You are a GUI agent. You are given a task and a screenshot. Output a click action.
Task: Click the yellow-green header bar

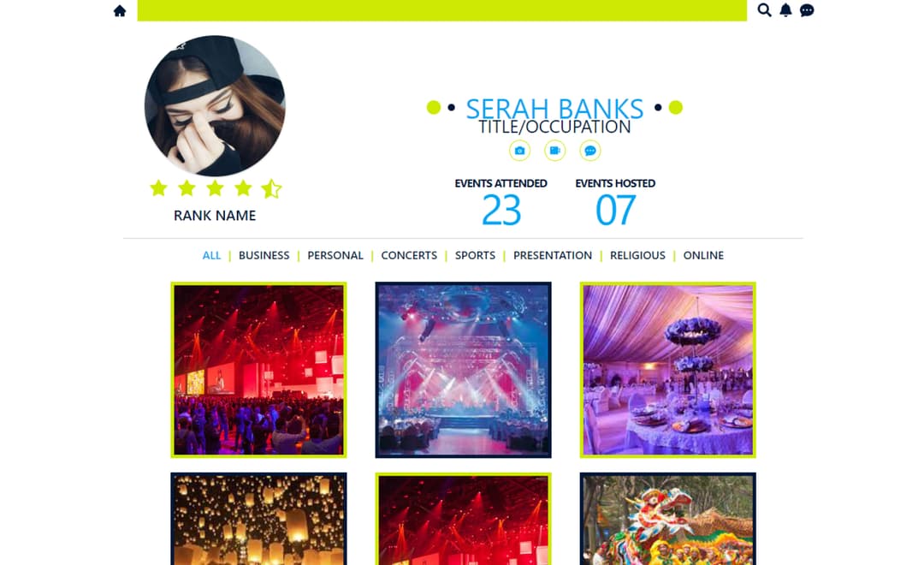click(x=442, y=10)
